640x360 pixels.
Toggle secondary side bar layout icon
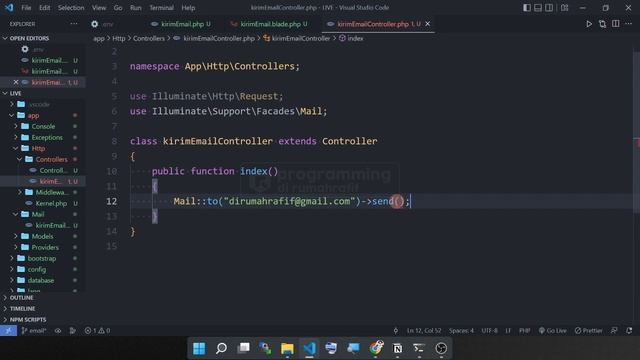[x=549, y=8]
